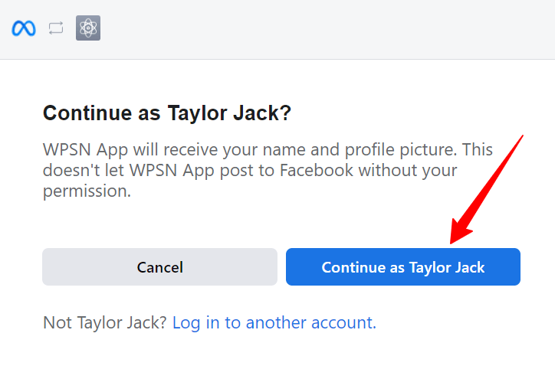Viewport: 555px width, 392px height.
Task: Click the red arrow's thin tail end
Action: point(521,137)
